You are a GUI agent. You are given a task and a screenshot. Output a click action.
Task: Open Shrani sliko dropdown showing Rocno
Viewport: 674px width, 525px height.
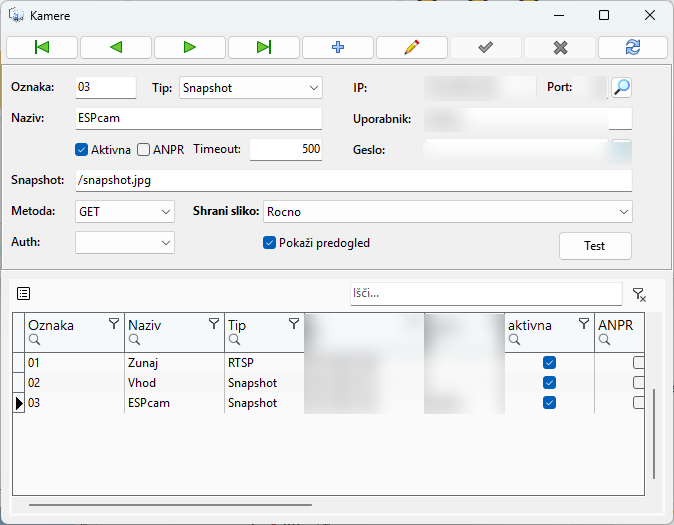[447, 212]
